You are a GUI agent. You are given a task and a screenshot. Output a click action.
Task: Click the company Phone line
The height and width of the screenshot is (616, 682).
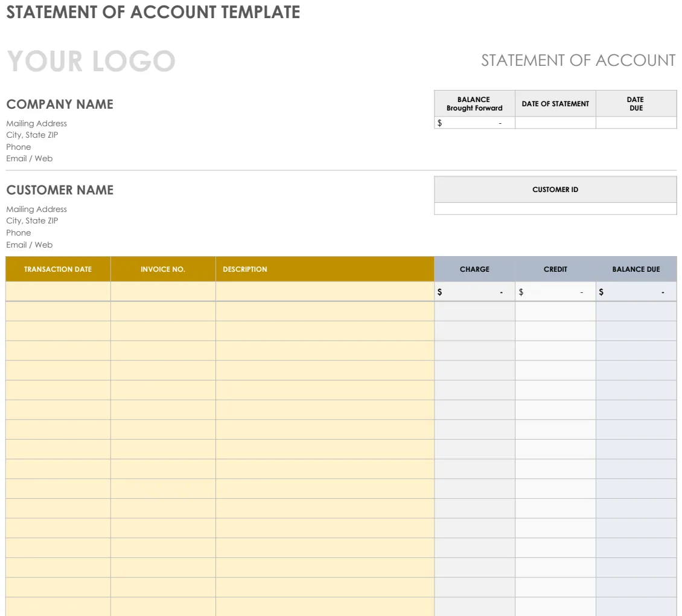18,147
